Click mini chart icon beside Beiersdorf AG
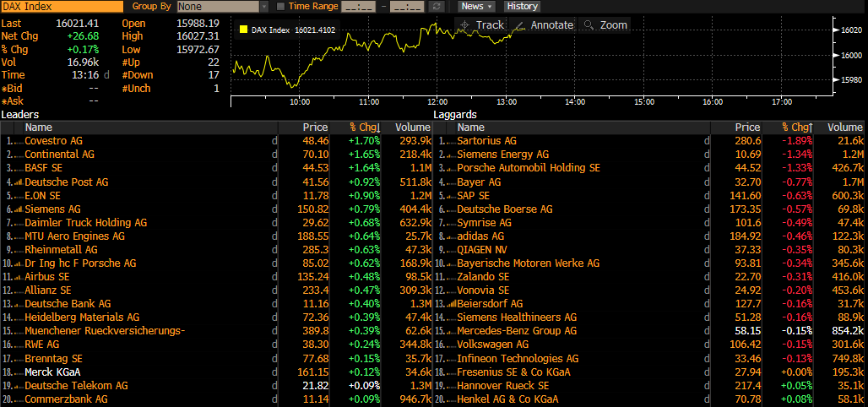Image resolution: width=868 pixels, height=407 pixels. [451, 304]
